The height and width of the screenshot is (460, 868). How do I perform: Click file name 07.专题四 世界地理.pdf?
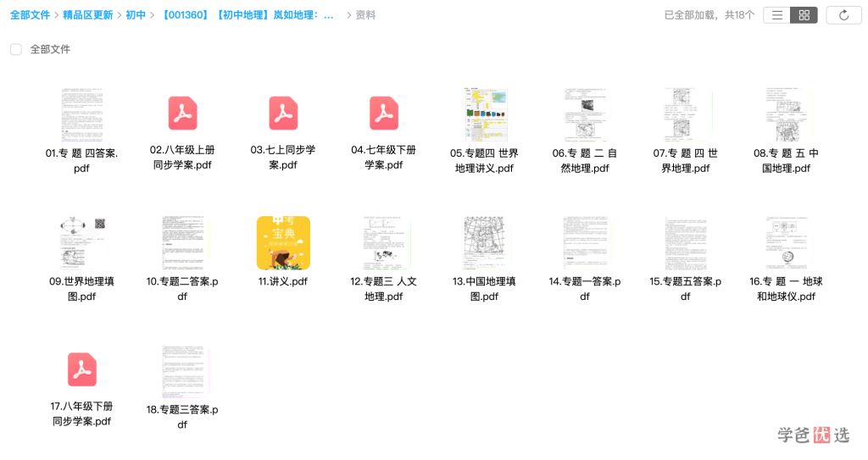point(686,160)
